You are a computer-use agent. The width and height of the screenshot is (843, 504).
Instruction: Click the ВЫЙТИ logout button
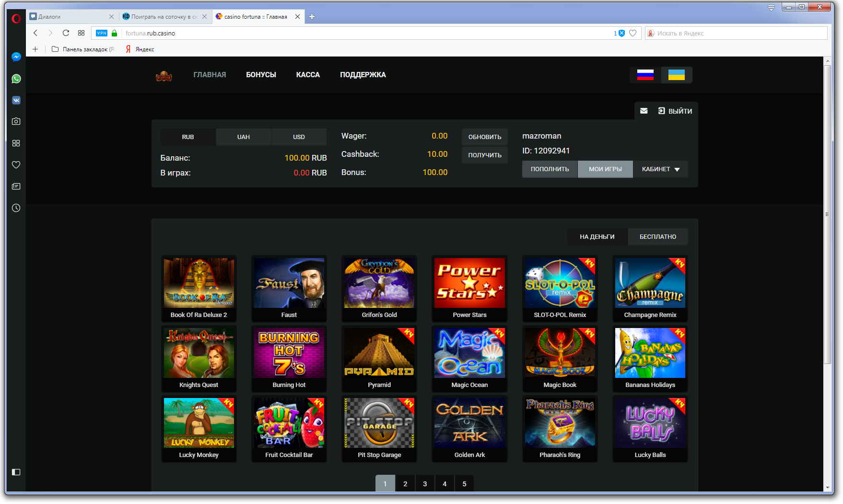pos(675,111)
